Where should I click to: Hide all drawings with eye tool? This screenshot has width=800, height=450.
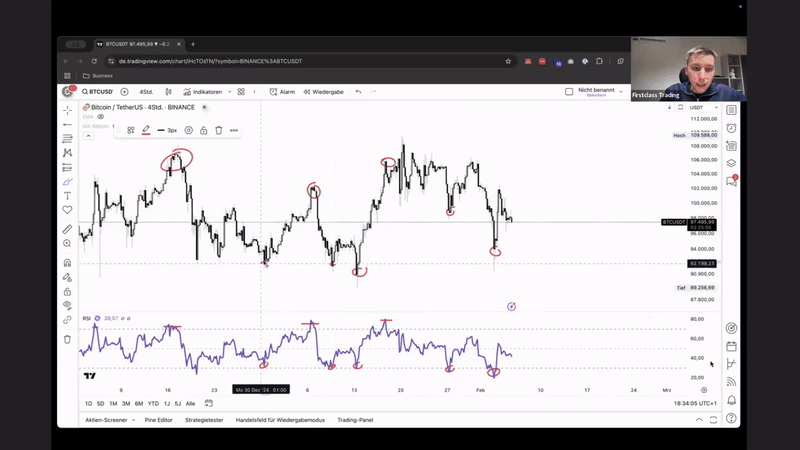tap(67, 305)
